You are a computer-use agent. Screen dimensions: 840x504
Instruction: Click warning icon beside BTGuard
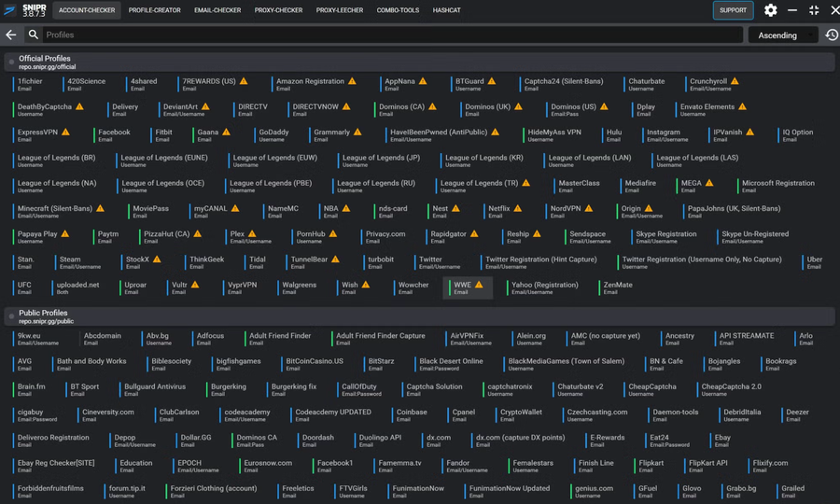click(x=492, y=81)
